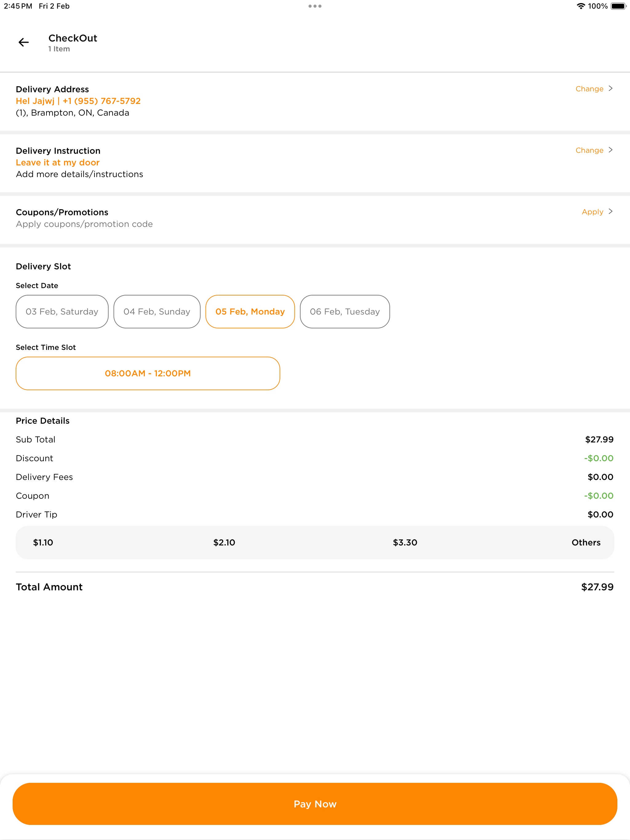Screen dimensions: 630x840
Task: Tap the 'Leave it at my door' instruction
Action: (58, 163)
